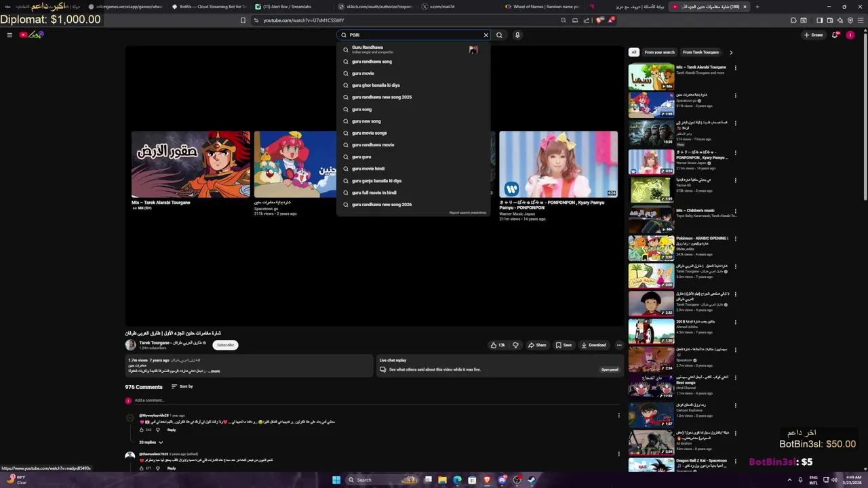Click the Create button

coord(813,35)
